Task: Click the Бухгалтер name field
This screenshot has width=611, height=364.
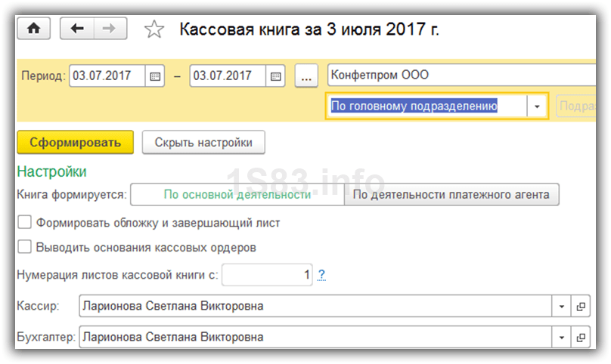Action: pos(315,338)
